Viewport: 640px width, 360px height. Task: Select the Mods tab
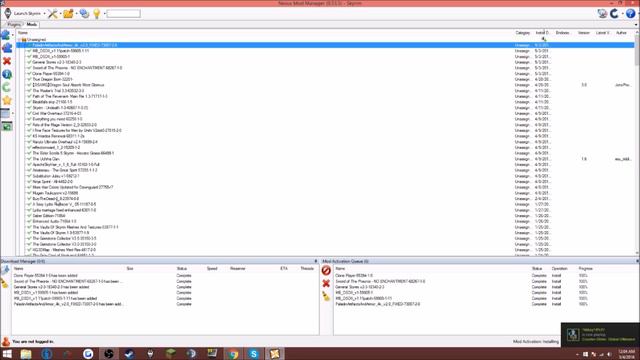31,24
